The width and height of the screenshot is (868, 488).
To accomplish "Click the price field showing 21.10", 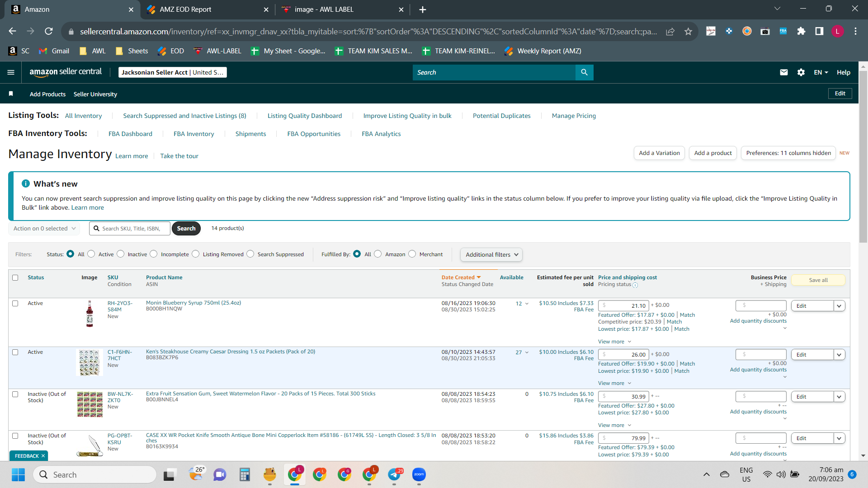I will [x=623, y=306].
